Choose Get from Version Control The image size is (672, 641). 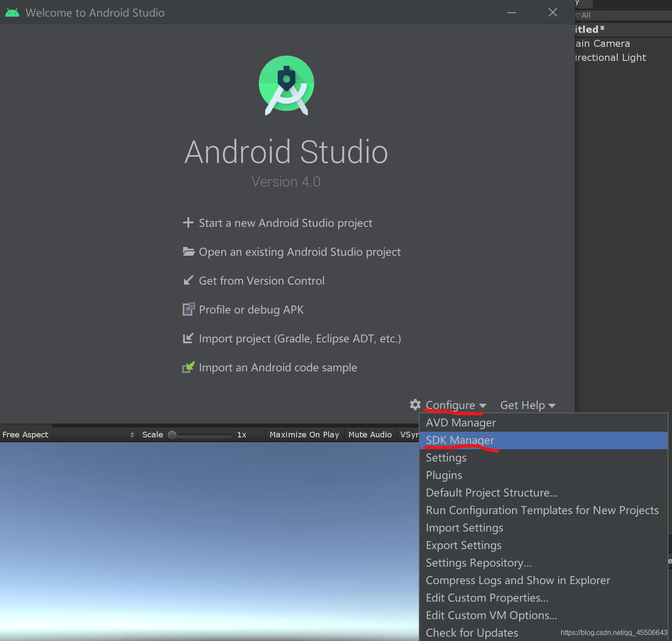point(262,281)
